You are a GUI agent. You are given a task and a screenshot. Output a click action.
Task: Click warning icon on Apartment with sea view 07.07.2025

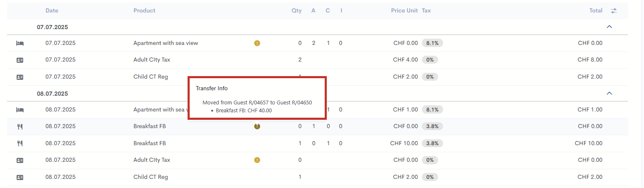tap(257, 43)
